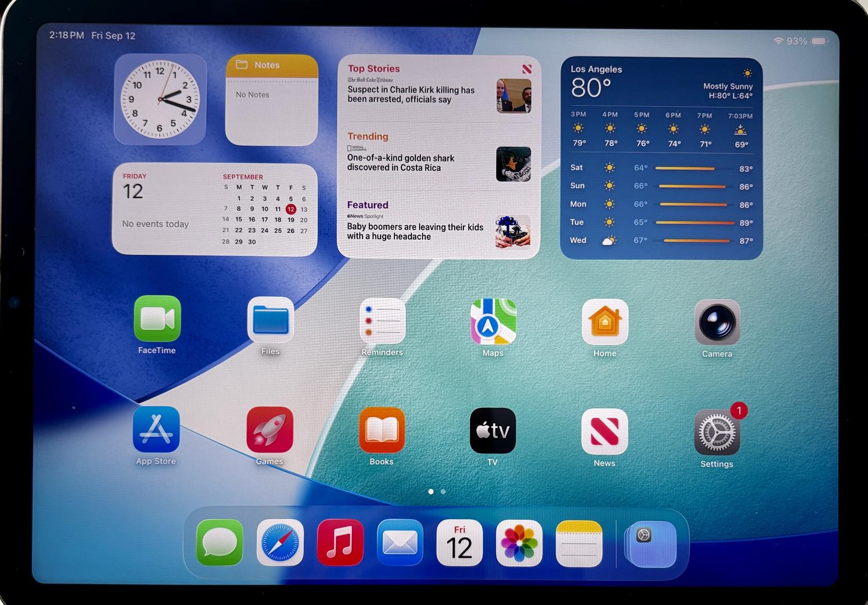Open the App Store
This screenshot has width=868, height=605.
(156, 430)
